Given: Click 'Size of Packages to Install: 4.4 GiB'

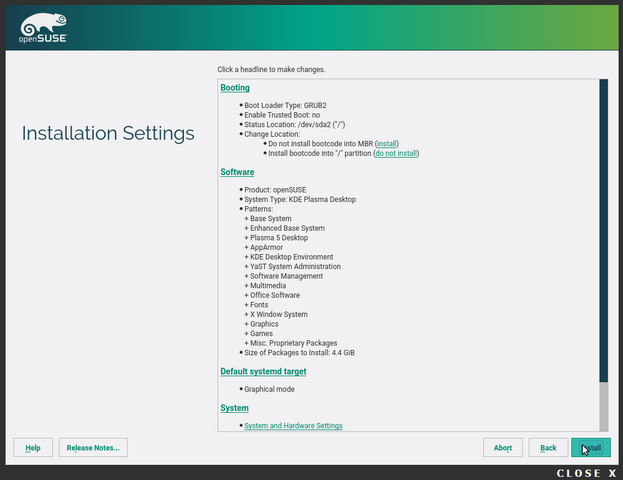Looking at the screenshot, I should (299, 352).
